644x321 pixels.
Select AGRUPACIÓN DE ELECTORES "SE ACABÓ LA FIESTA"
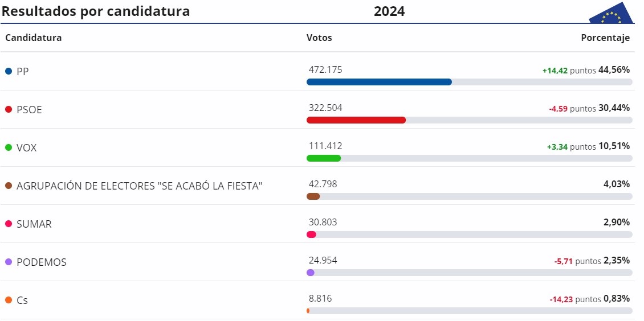coord(139,186)
